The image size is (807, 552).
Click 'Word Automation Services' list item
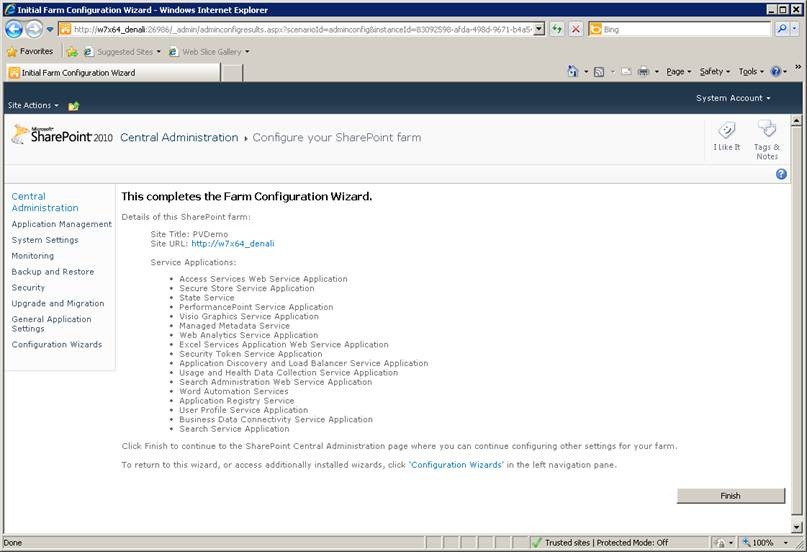click(x=234, y=391)
